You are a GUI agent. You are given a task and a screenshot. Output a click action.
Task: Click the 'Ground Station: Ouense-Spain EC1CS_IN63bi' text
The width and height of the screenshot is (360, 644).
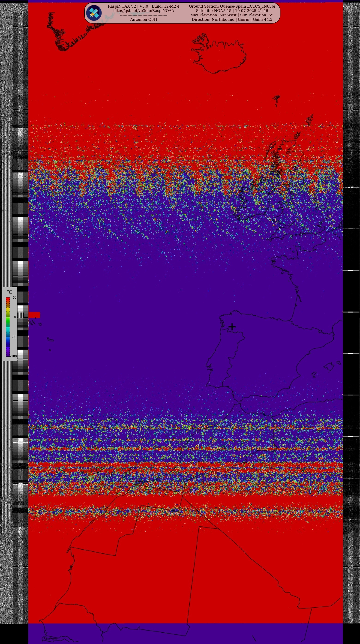tap(232, 6)
